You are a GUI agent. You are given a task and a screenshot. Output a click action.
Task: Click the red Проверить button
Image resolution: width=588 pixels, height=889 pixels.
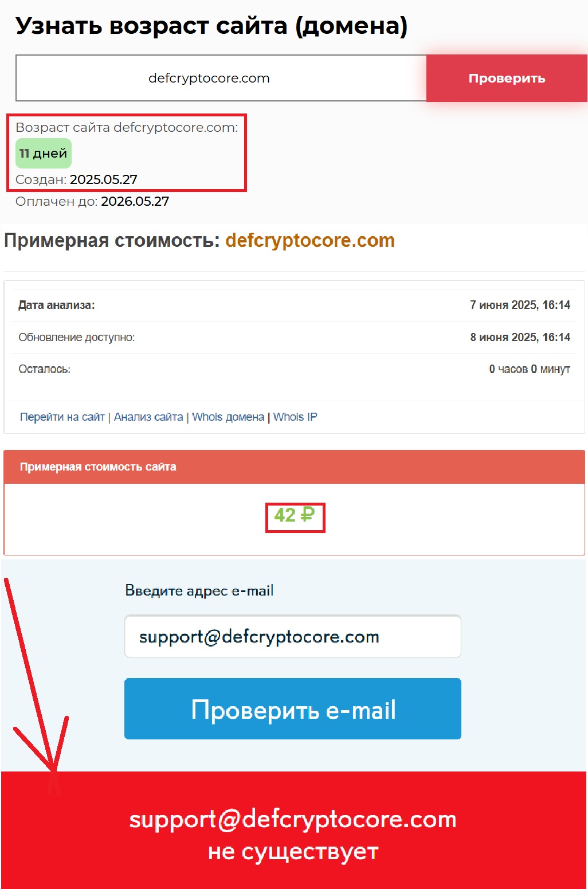[x=507, y=79]
